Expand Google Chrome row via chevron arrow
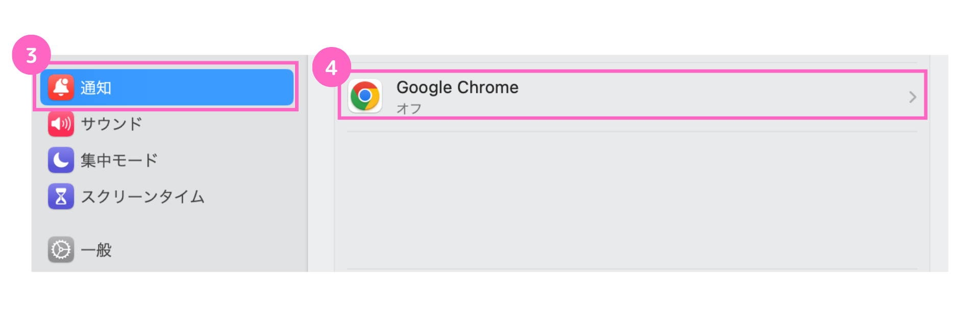980x327 pixels. coord(913,97)
